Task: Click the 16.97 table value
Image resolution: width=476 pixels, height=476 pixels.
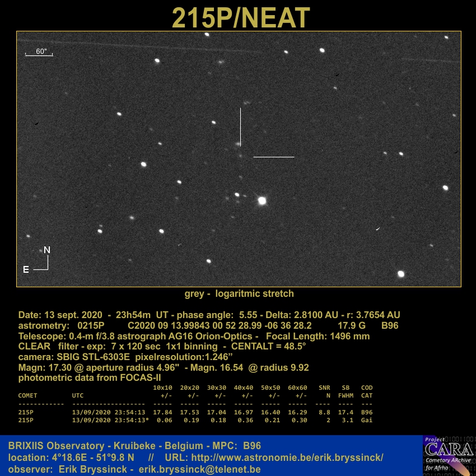Action: pos(244,412)
